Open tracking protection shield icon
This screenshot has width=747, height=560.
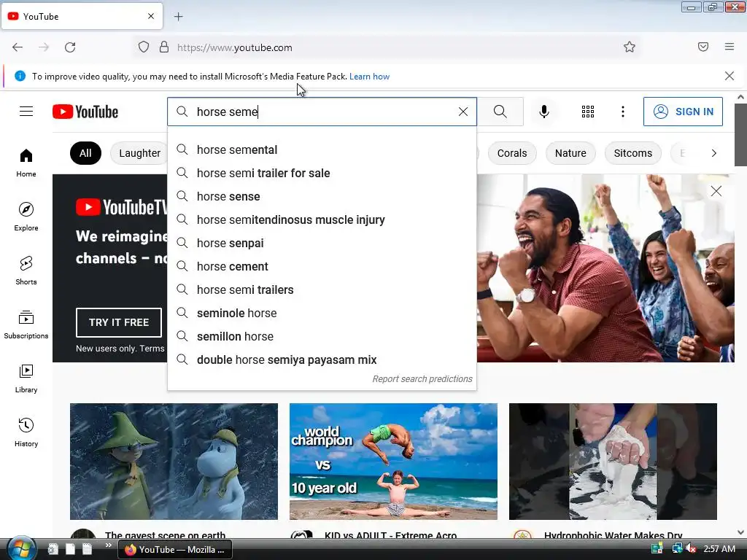coord(144,47)
